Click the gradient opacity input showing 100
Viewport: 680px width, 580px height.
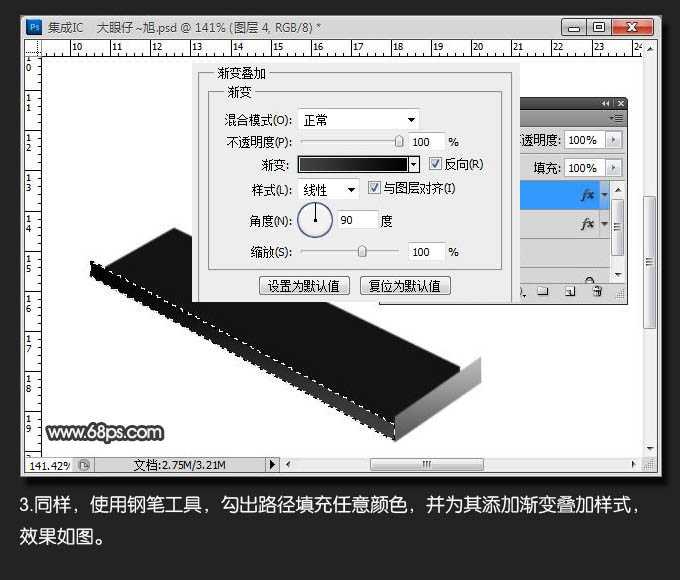427,142
